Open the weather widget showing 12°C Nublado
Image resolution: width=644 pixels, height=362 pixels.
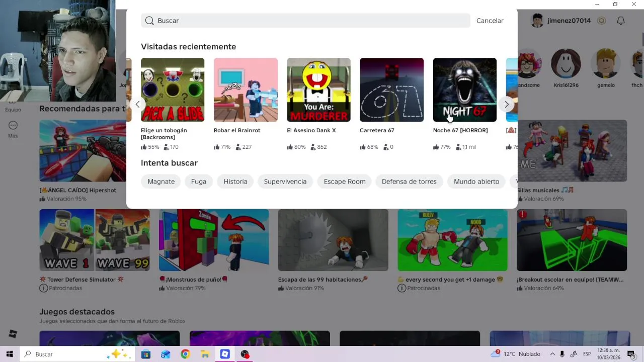click(516, 354)
